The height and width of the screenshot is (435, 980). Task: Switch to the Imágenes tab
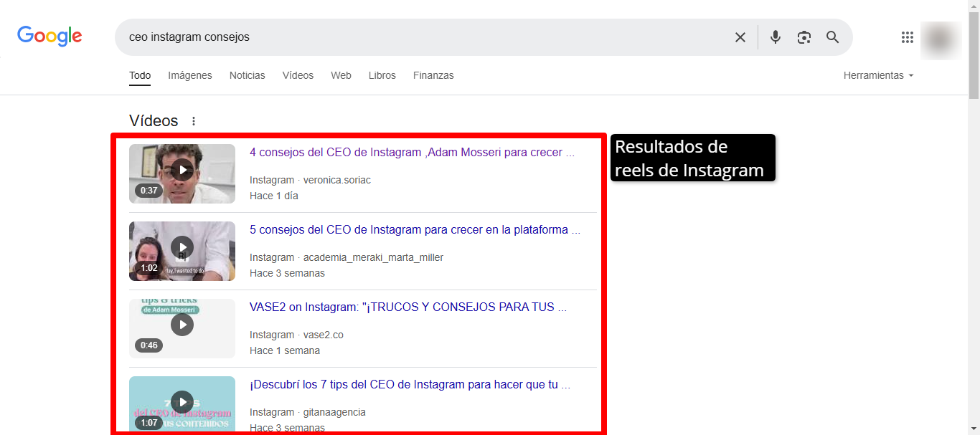[x=190, y=75]
